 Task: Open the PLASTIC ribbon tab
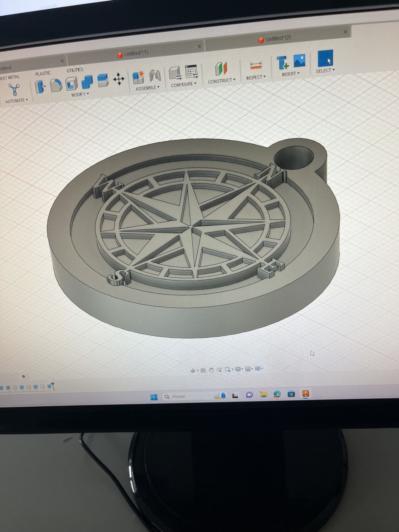point(43,73)
